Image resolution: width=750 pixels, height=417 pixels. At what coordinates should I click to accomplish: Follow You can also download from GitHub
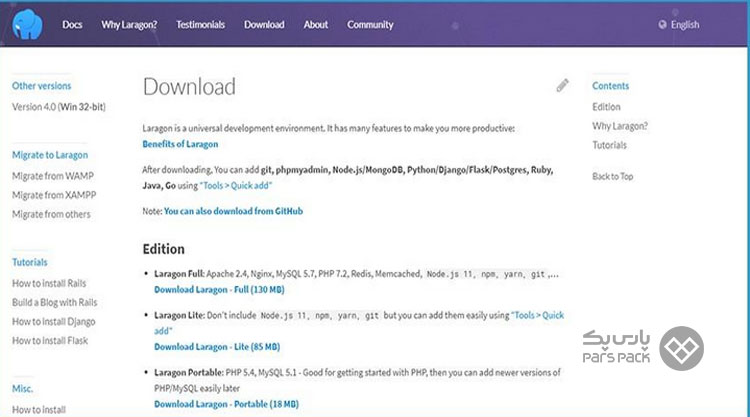pyautogui.click(x=233, y=211)
